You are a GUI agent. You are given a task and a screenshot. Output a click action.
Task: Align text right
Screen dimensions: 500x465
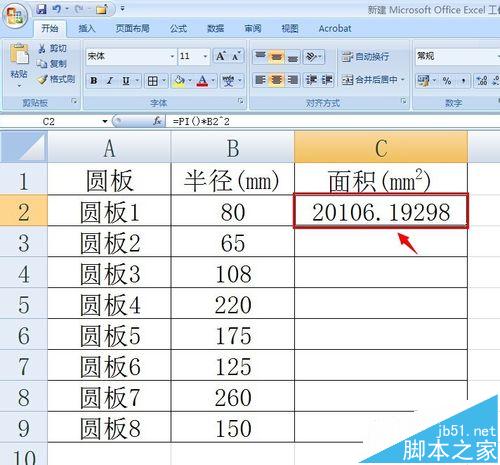292,80
